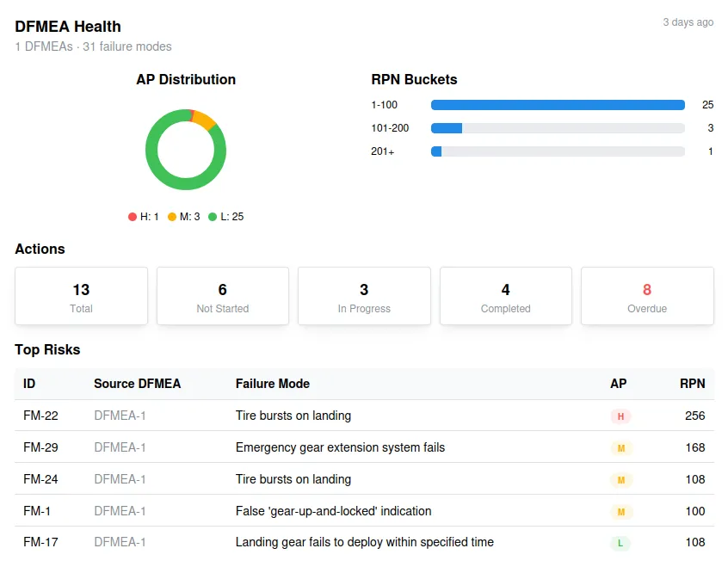728x573 pixels.
Task: Click 'False gear-up-and-locked indication' text
Action: [x=333, y=511]
